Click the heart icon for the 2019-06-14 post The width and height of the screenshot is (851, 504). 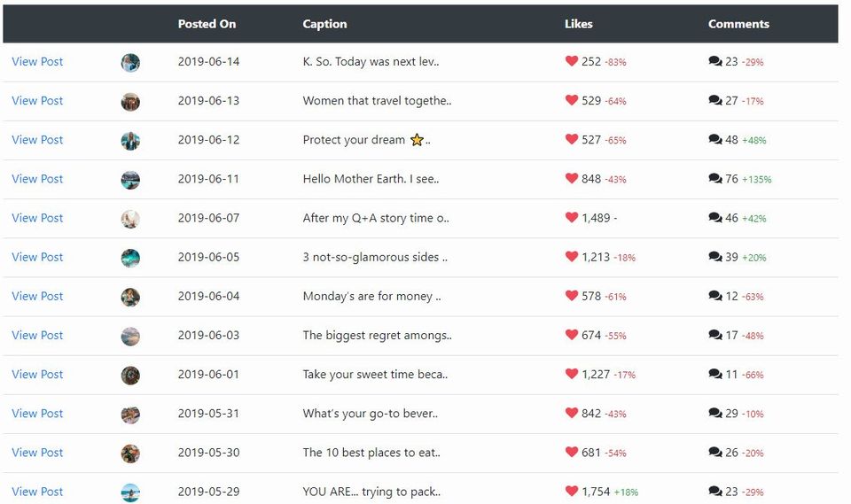571,61
